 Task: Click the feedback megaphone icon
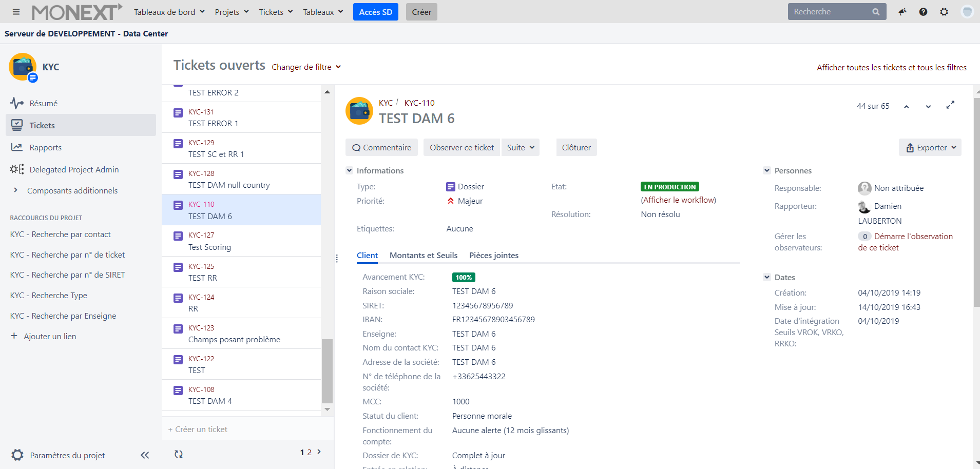(x=902, y=12)
